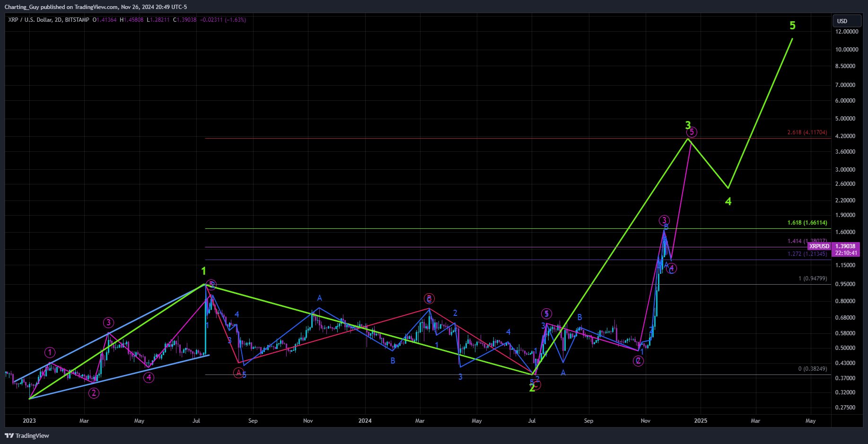Screen dimensions: 868x444
Task: Select the green wave 5 projection label at top
Action: point(792,26)
